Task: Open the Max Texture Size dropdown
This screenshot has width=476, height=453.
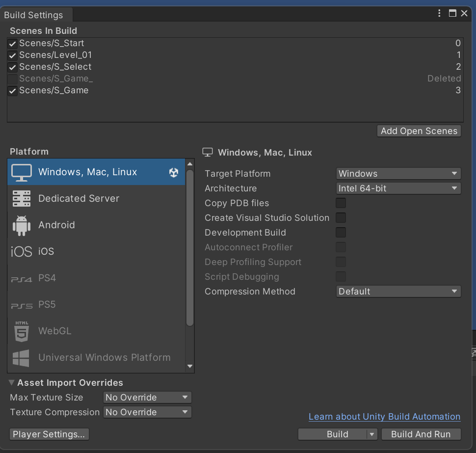Action: [x=147, y=398]
